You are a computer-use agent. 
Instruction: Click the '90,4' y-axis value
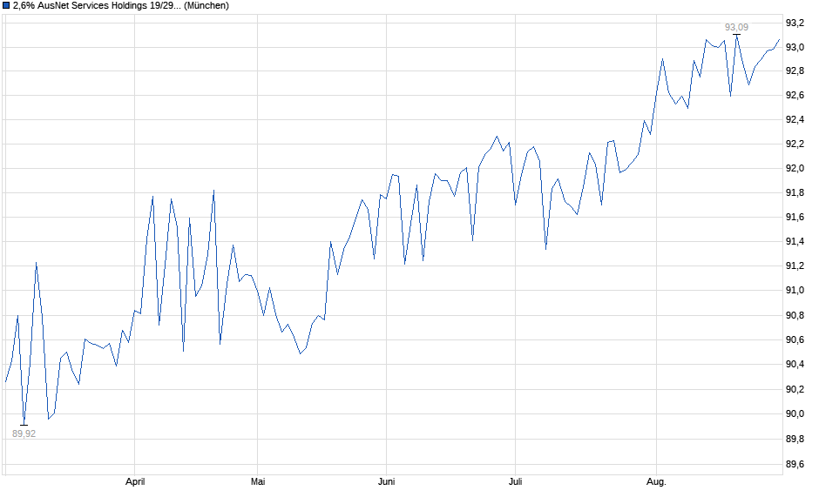tap(795, 364)
